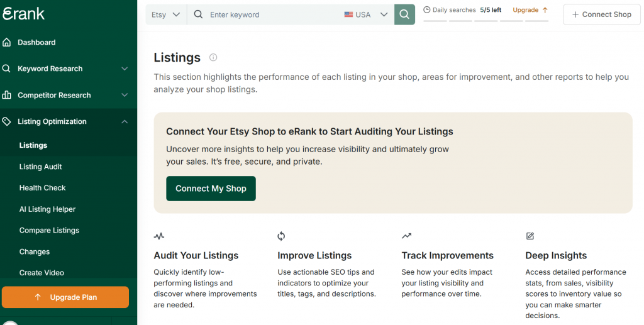
Task: Click the Track Improvements heading
Action: 448,255
